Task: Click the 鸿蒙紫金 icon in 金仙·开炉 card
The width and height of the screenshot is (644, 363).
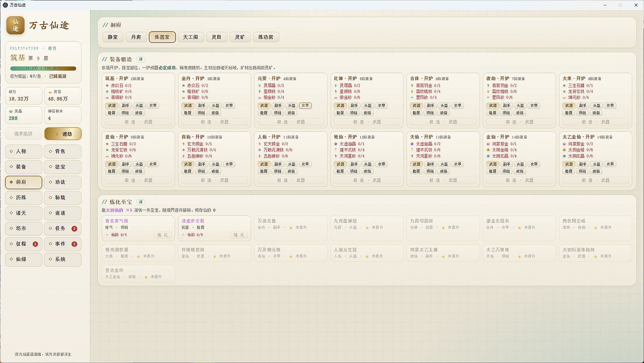Action: tap(488, 144)
